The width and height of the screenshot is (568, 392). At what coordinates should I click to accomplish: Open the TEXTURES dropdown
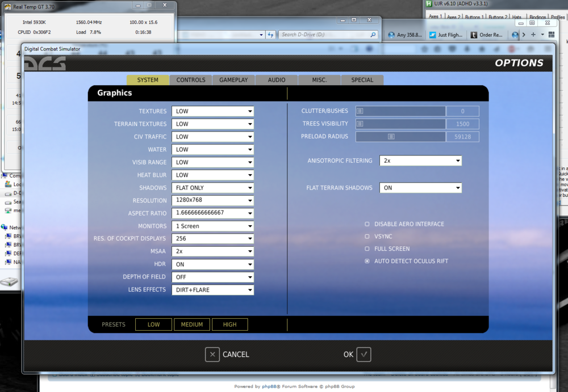point(212,111)
